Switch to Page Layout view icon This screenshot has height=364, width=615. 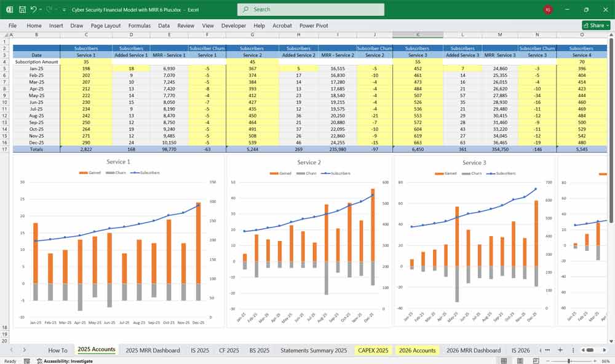[520, 361]
